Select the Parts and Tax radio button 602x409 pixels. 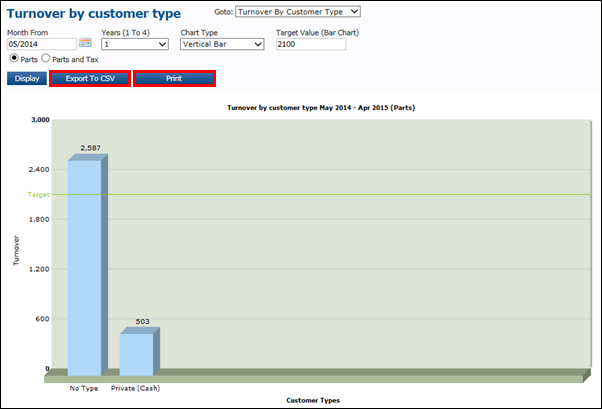[46, 58]
